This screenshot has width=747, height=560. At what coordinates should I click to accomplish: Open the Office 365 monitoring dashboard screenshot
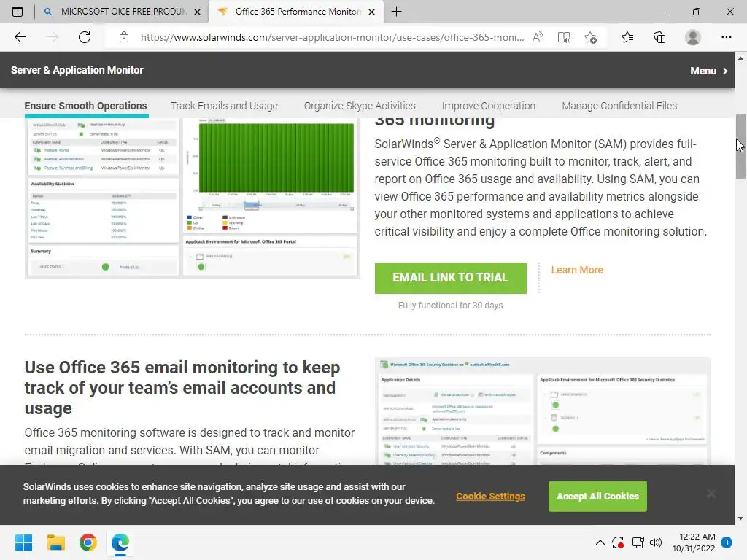click(193, 197)
